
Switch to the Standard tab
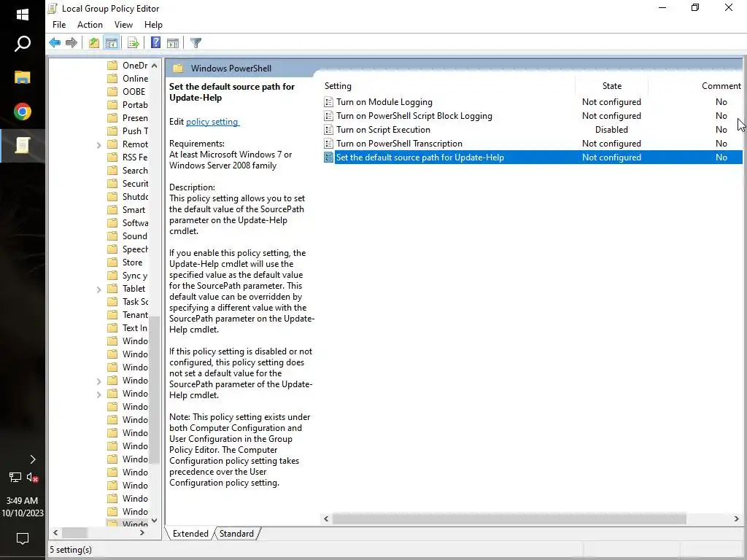(237, 534)
